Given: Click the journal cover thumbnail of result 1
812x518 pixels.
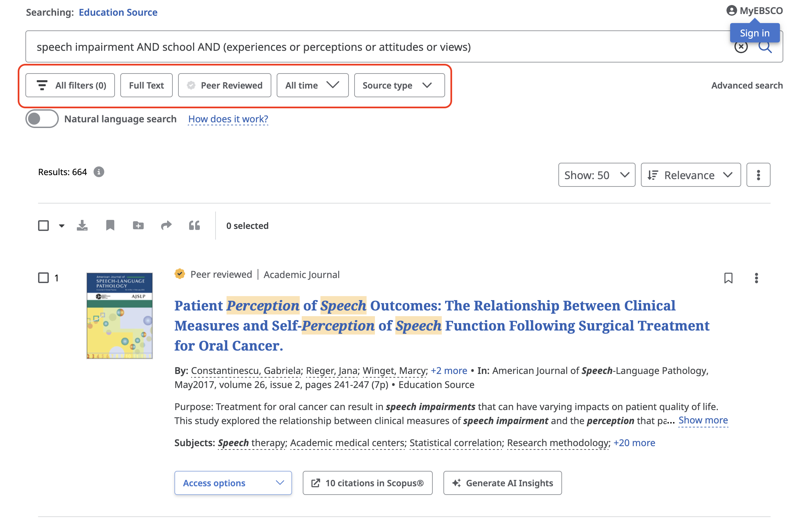Looking at the screenshot, I should click(x=120, y=316).
